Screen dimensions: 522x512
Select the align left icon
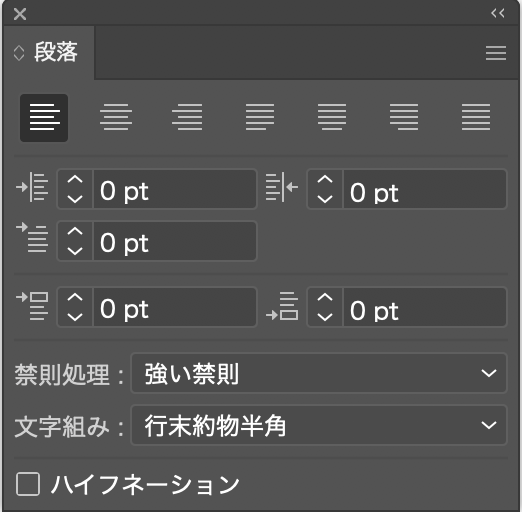(44, 118)
